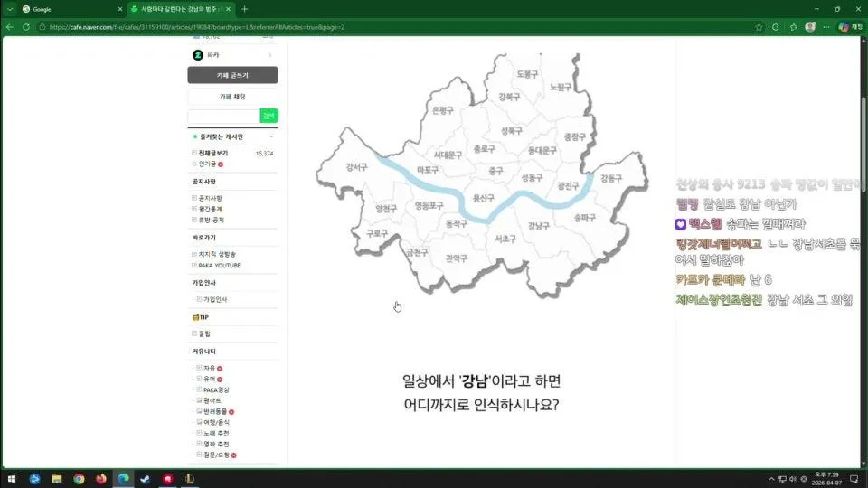Open Chrome from the taskbar

click(80, 479)
